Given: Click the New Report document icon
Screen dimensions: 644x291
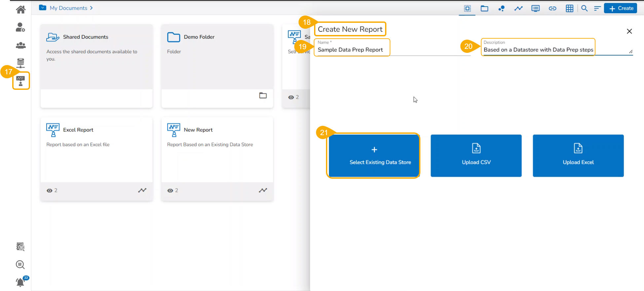Looking at the screenshot, I should point(174,130).
